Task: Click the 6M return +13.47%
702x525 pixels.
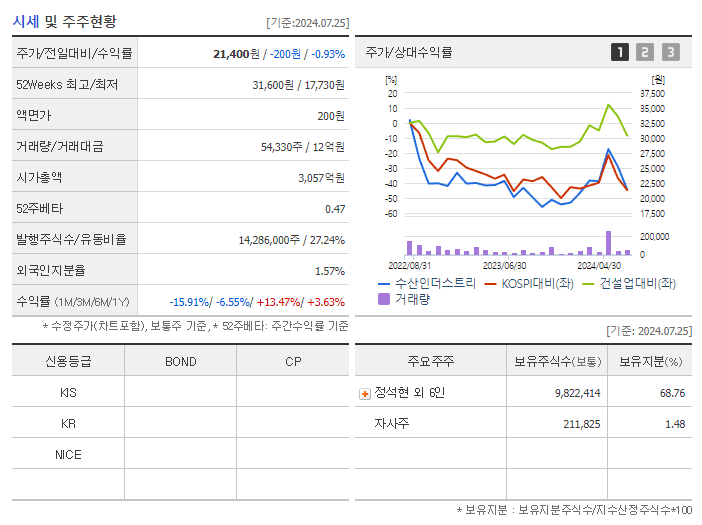Action: pyautogui.click(x=278, y=302)
